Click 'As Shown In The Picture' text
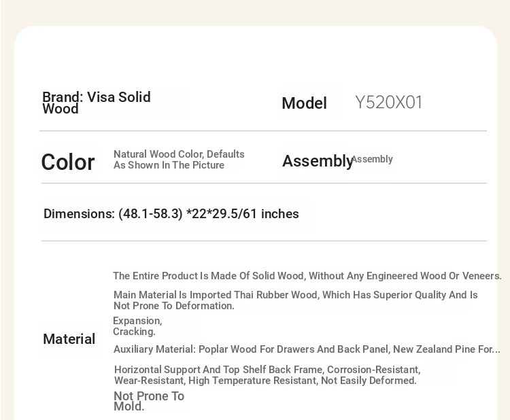Image resolution: width=510 pixels, height=420 pixels. (169, 165)
